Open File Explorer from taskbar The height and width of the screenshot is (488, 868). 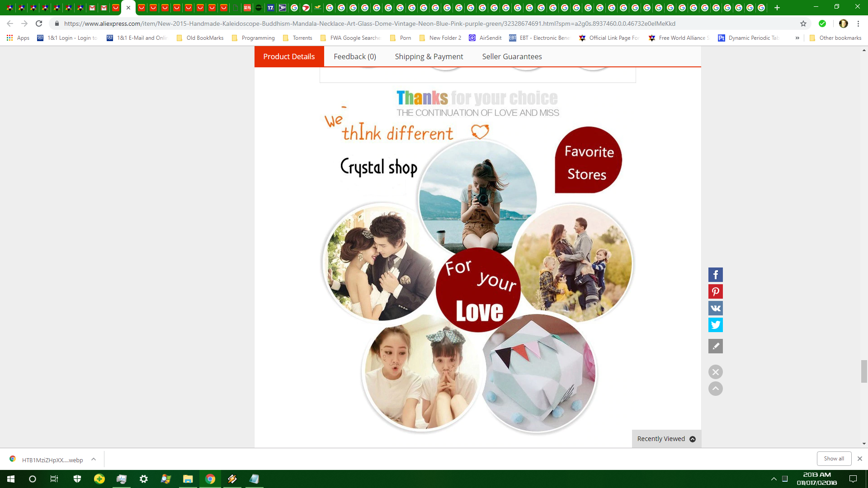(188, 479)
